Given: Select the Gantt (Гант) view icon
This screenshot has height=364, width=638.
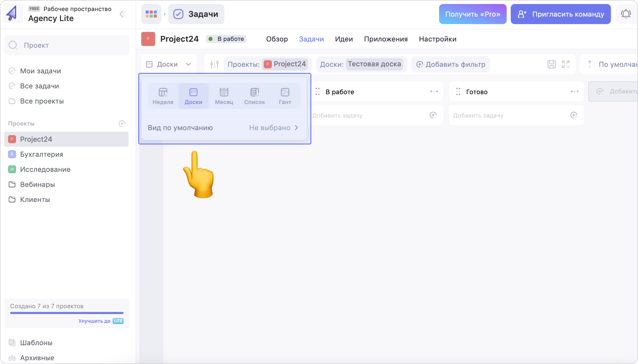Looking at the screenshot, I should click(x=285, y=96).
